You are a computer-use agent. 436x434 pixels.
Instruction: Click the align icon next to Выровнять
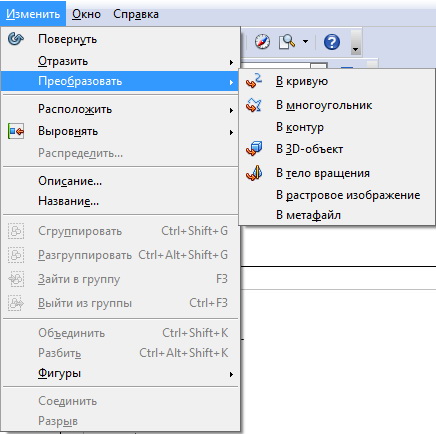(x=16, y=131)
